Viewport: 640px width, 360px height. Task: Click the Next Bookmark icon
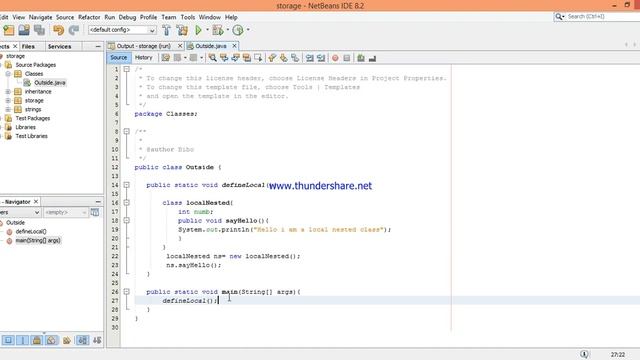coord(283,58)
